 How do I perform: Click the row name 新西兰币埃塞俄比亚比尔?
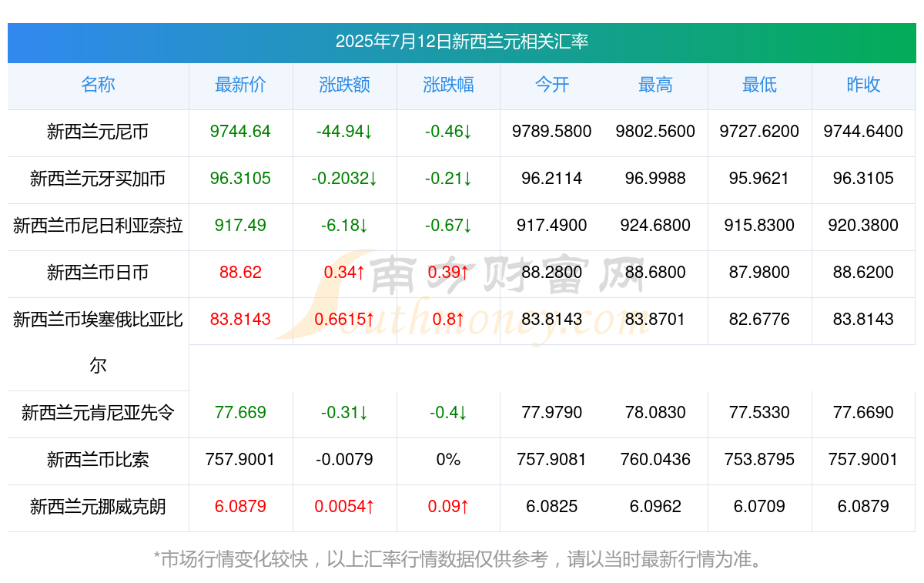tap(98, 342)
